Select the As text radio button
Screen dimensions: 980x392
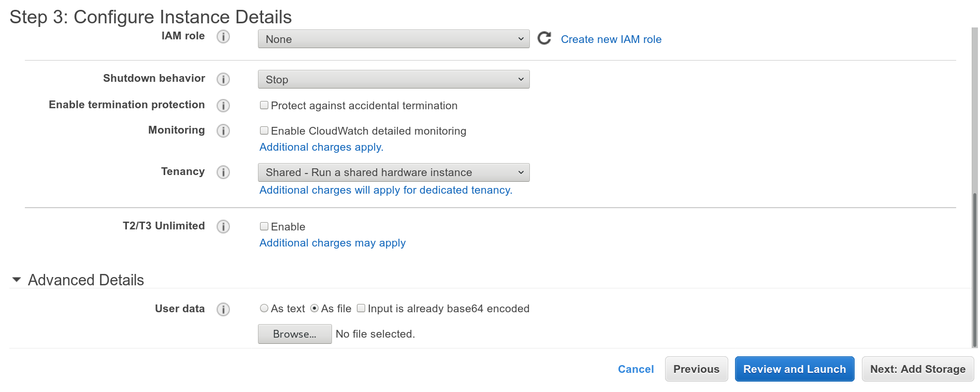point(264,308)
